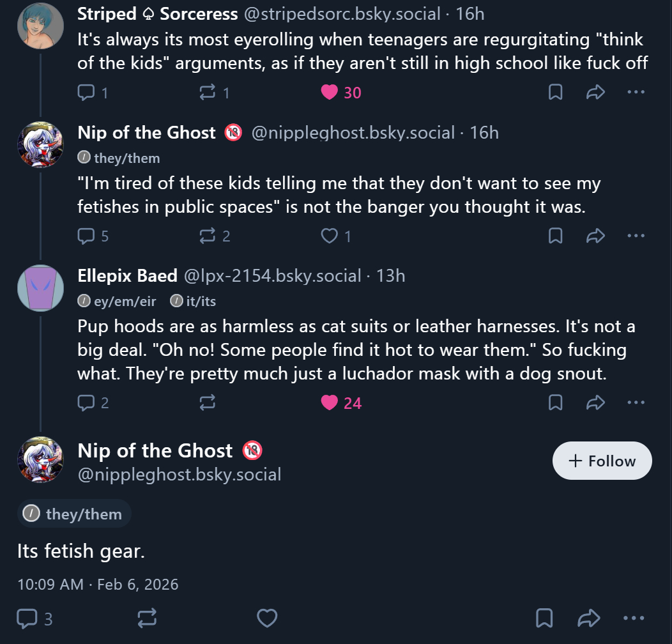Reply to Ellepix Baed's post

tap(86, 402)
